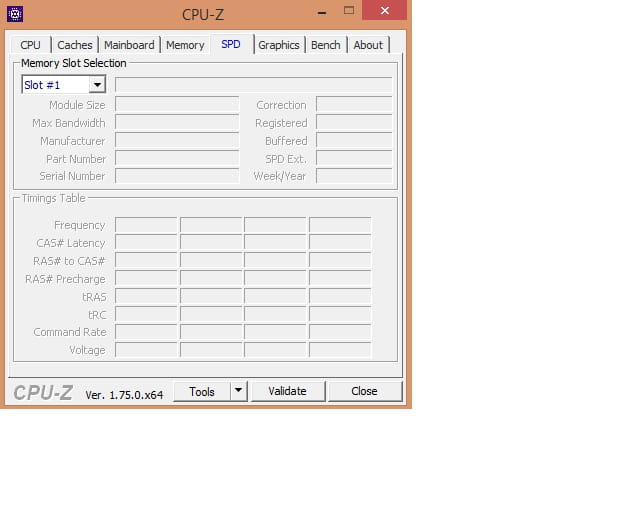Open the Tools dropdown arrow menu
The height and width of the screenshot is (505, 640).
click(239, 392)
